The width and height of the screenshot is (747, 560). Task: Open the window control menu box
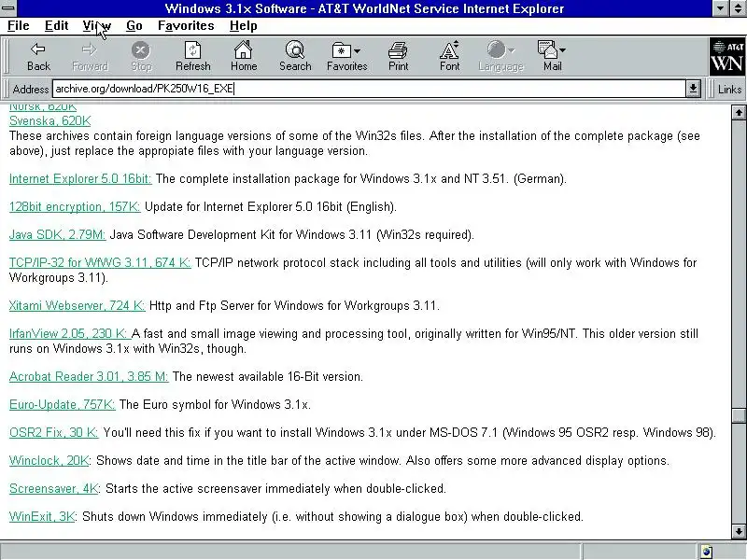pos(8,8)
